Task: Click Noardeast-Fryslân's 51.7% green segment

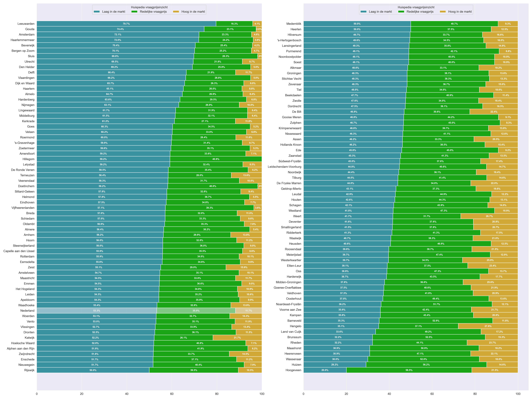Action: click(437, 304)
